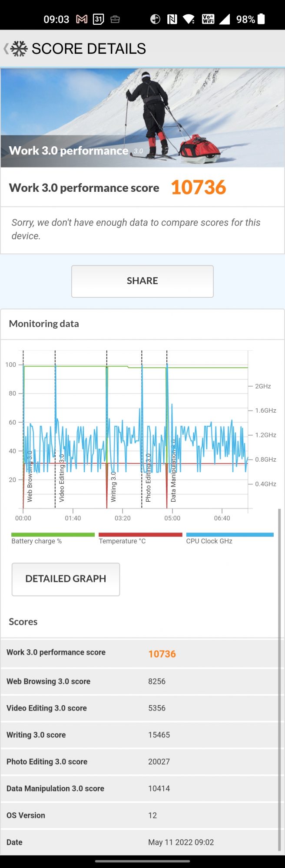Tap the snowflake PCMark logo icon
The width and height of the screenshot is (285, 868).
click(x=19, y=49)
